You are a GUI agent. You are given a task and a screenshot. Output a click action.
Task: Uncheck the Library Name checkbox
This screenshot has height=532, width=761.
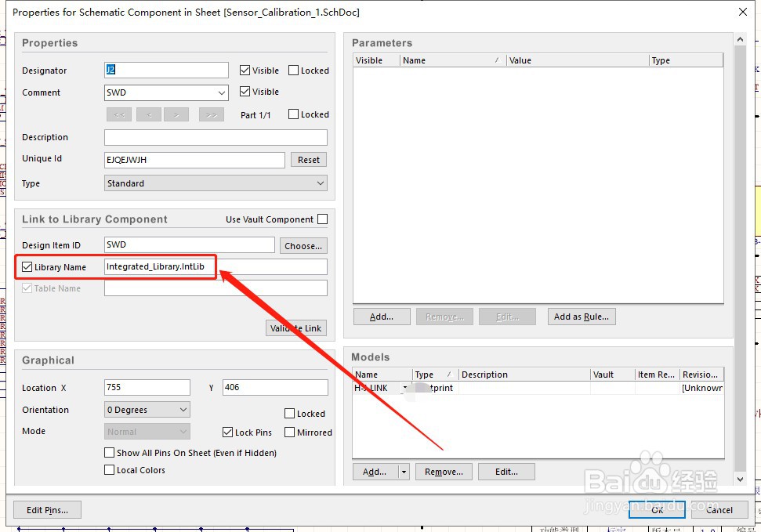27,267
